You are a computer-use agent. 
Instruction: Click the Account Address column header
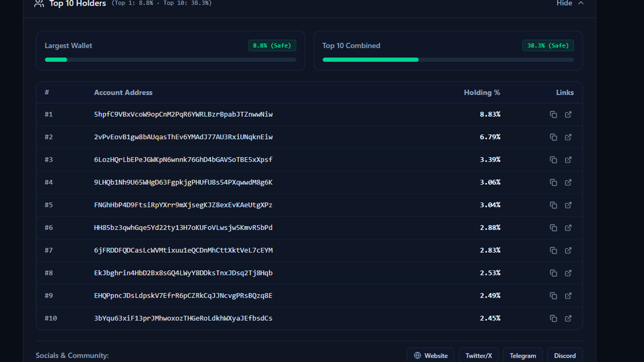click(123, 93)
